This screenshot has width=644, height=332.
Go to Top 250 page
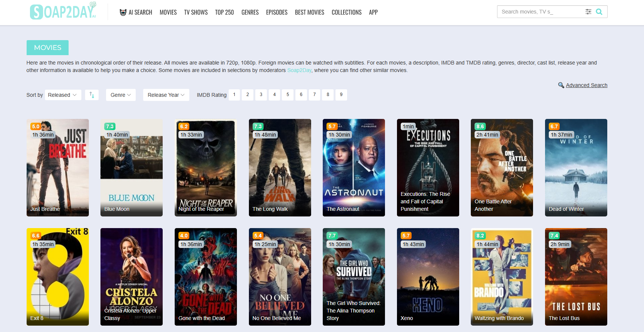coord(224,12)
